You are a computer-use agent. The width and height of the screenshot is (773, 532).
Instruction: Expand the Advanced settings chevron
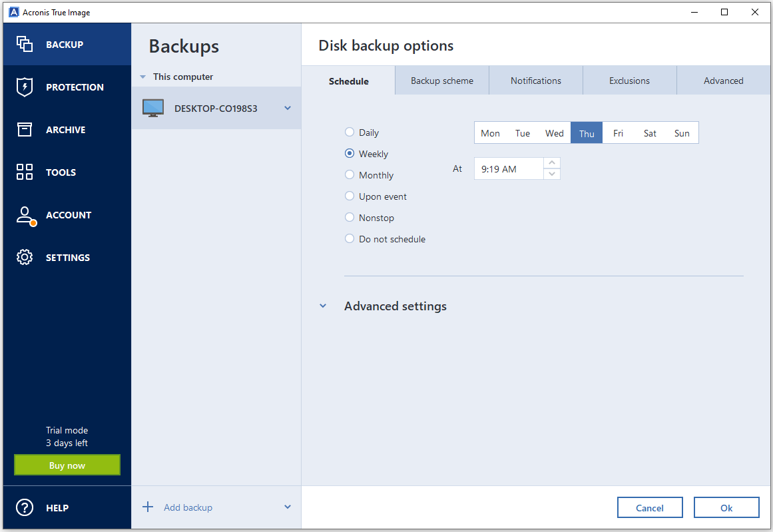coord(323,306)
